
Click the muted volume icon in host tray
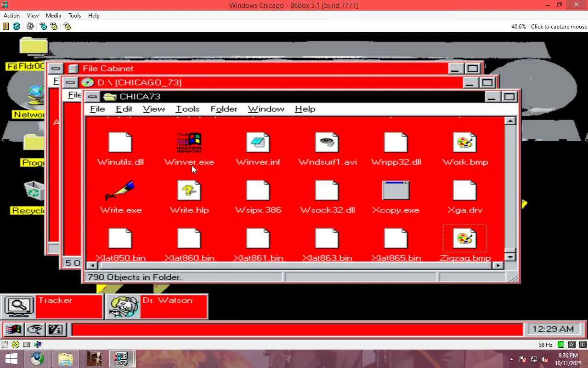click(545, 359)
